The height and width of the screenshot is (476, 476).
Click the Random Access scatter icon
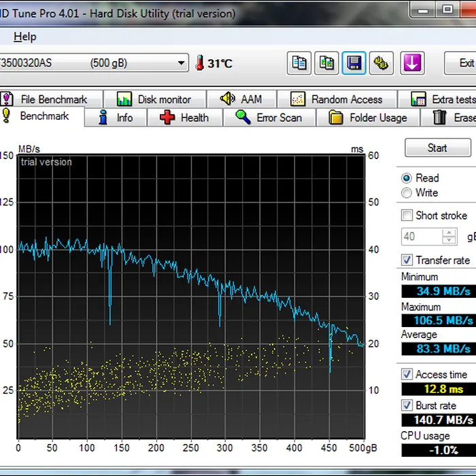click(x=298, y=99)
